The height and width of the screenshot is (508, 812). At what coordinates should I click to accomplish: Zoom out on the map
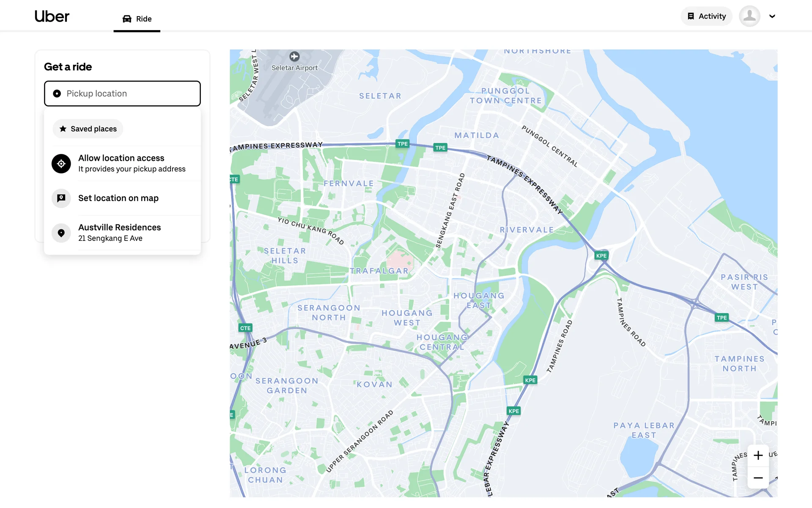click(x=758, y=478)
